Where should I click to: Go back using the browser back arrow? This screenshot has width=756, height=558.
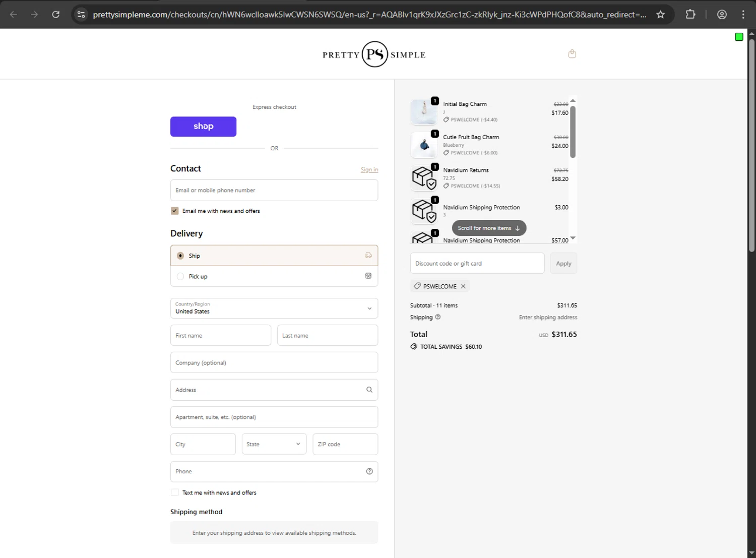tap(14, 14)
